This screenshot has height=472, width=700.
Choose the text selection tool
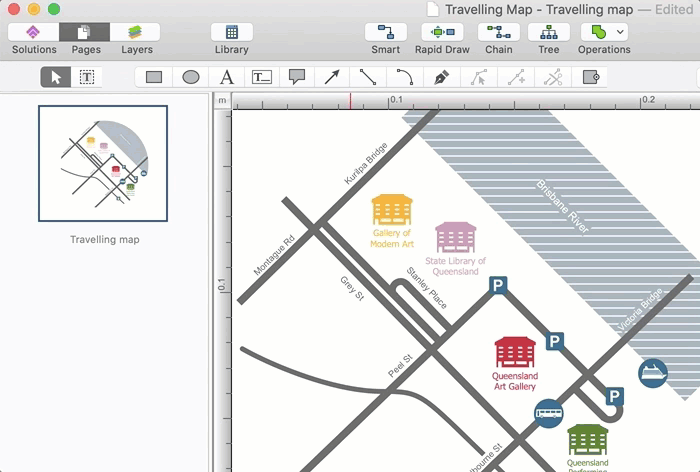87,77
